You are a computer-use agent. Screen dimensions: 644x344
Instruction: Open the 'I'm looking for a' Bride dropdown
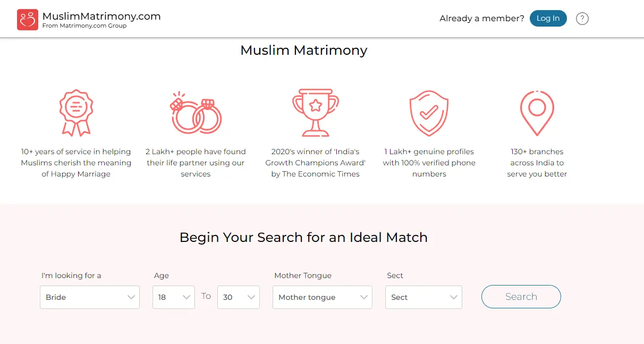pyautogui.click(x=89, y=297)
